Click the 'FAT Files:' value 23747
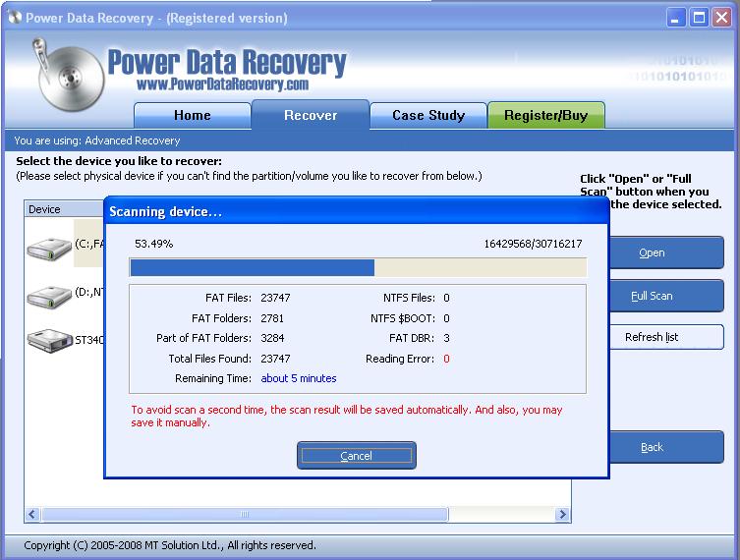 click(275, 298)
